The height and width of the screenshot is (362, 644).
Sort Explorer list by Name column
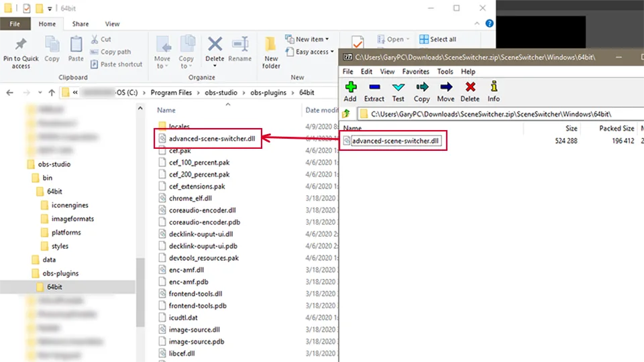click(x=166, y=110)
